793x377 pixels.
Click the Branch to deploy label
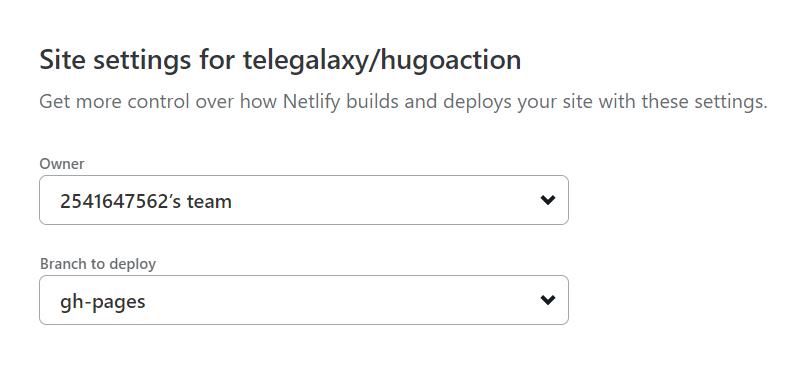coord(98,264)
